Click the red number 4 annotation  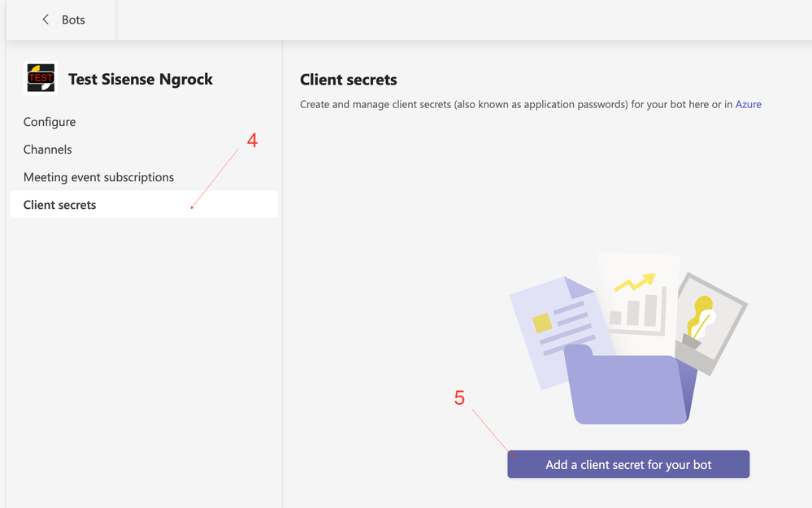(x=252, y=141)
